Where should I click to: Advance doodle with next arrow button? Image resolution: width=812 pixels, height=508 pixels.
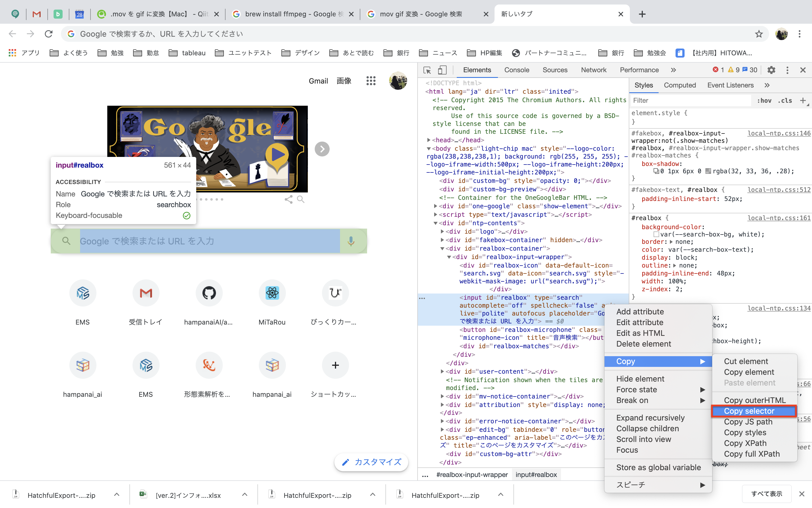[x=322, y=149]
